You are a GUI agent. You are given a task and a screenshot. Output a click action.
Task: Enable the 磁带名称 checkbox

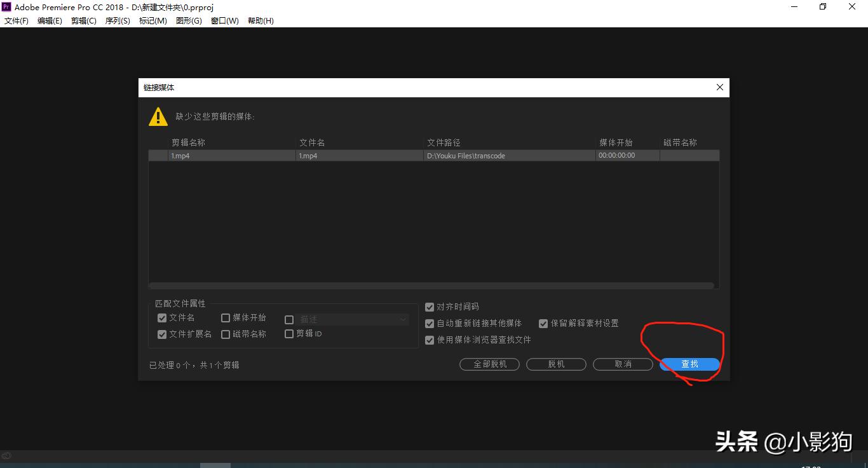pos(226,334)
